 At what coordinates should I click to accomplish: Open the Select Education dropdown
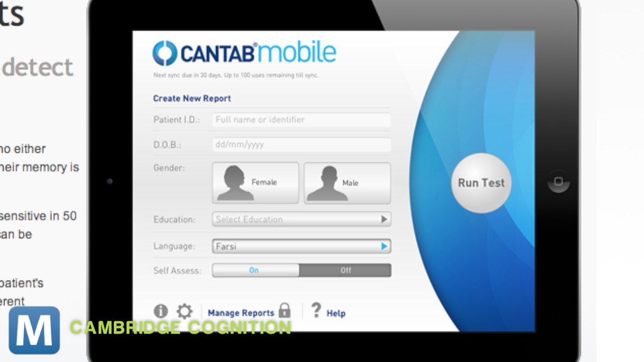[301, 219]
